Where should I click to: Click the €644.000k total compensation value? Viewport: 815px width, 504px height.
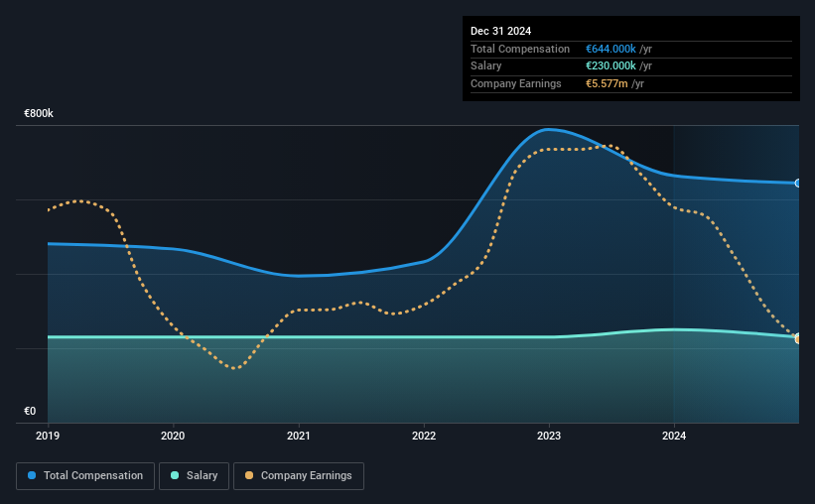611,49
